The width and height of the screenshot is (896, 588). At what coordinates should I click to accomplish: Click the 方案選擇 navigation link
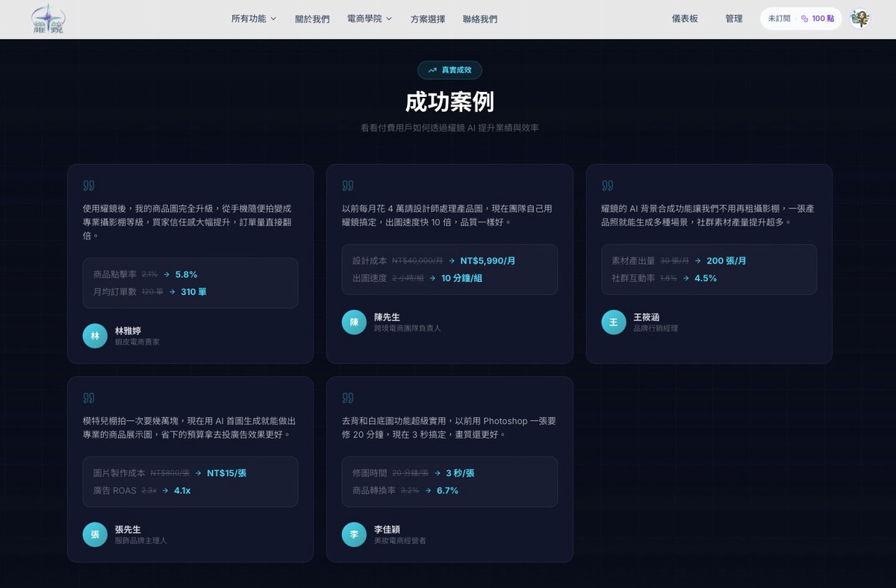(429, 19)
